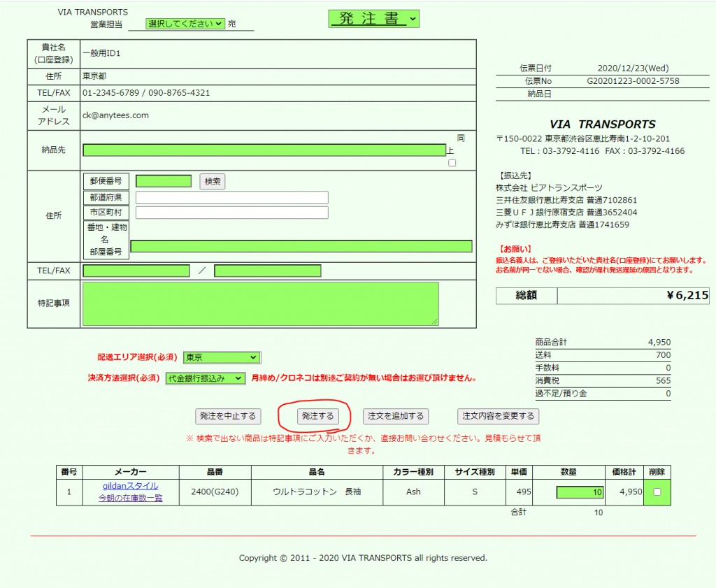Viewport: 716px width, 588px height.
Task: Click the 注文を追加する button
Action: 396,416
